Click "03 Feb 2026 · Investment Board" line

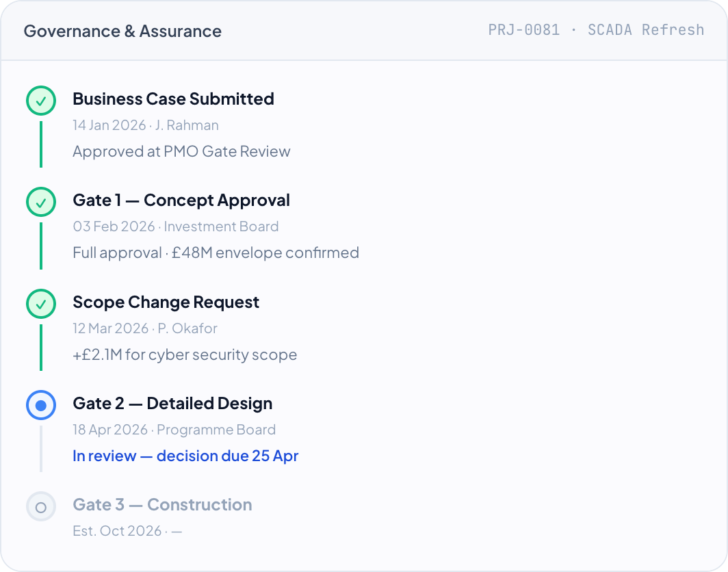175,226
